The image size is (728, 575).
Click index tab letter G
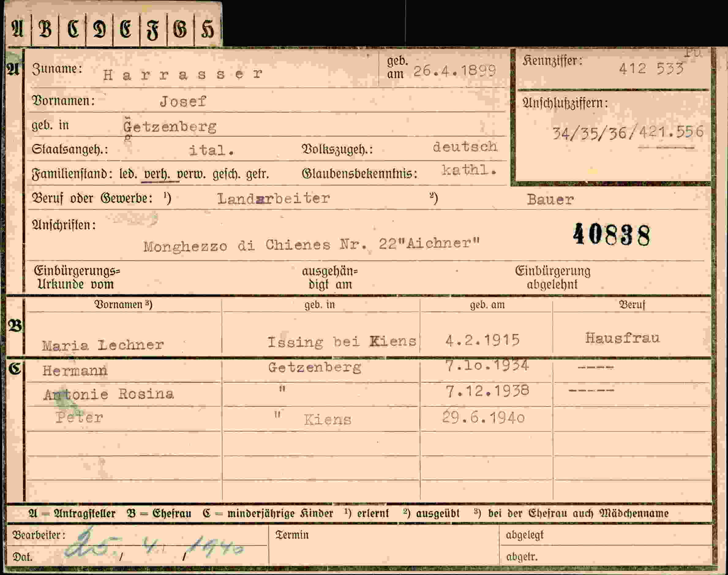(180, 29)
